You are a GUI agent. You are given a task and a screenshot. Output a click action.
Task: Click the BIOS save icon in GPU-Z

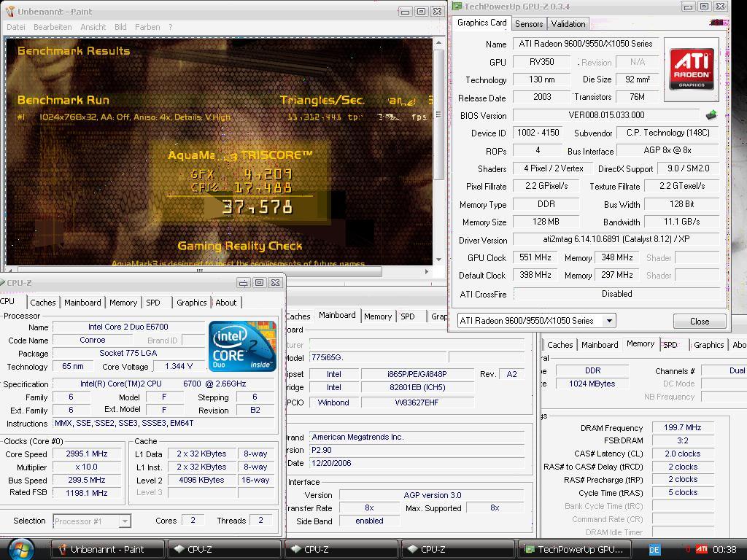pyautogui.click(x=711, y=114)
